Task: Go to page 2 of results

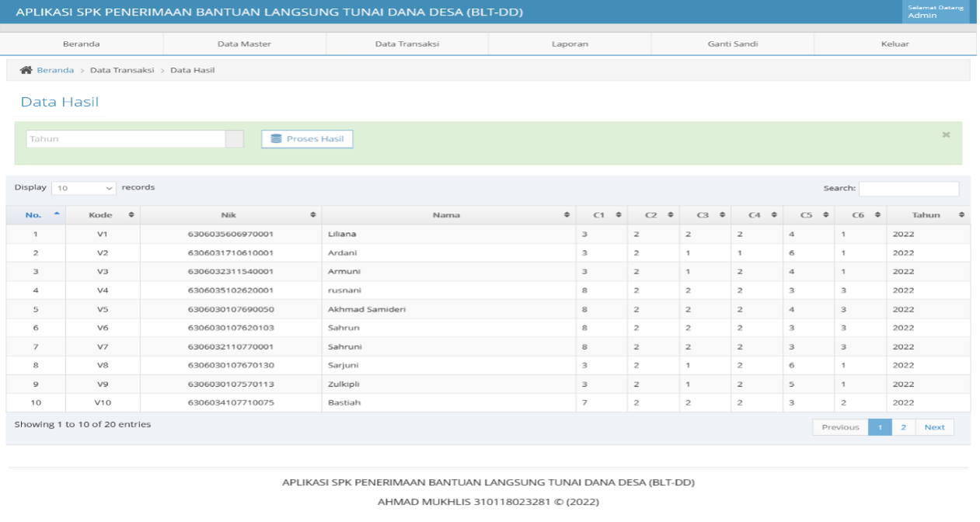Action: tap(903, 427)
